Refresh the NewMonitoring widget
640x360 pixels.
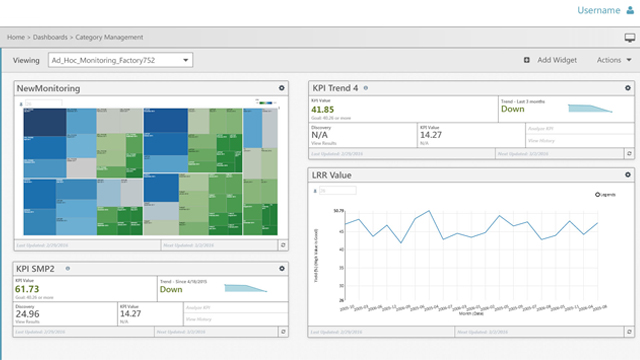pos(283,245)
